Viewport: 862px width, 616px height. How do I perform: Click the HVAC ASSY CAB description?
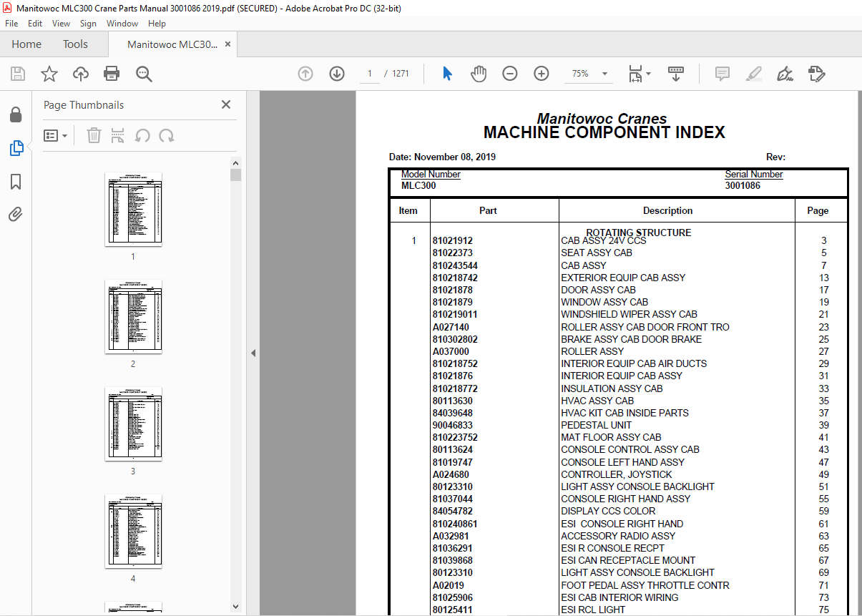(597, 401)
